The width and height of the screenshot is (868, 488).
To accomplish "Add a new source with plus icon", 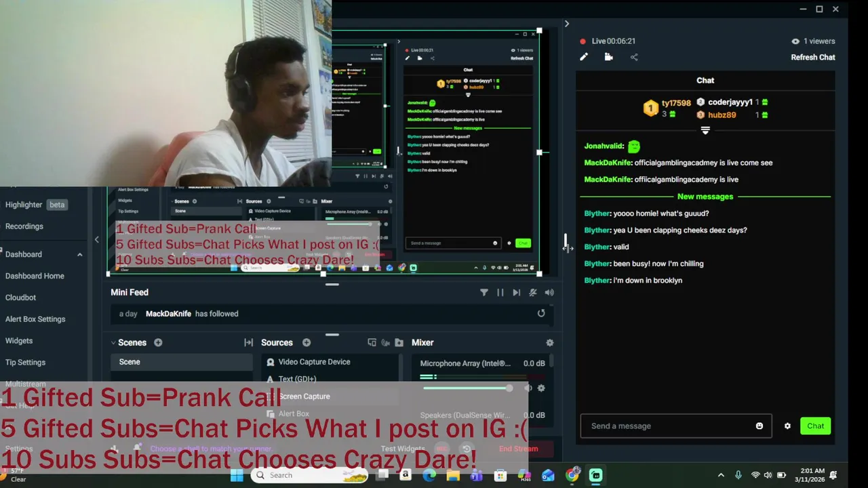I will pyautogui.click(x=307, y=342).
